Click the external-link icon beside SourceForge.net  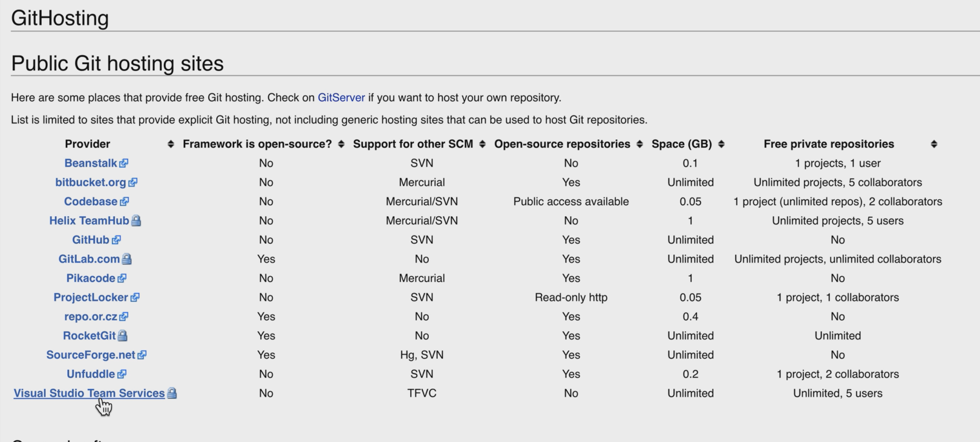click(142, 355)
